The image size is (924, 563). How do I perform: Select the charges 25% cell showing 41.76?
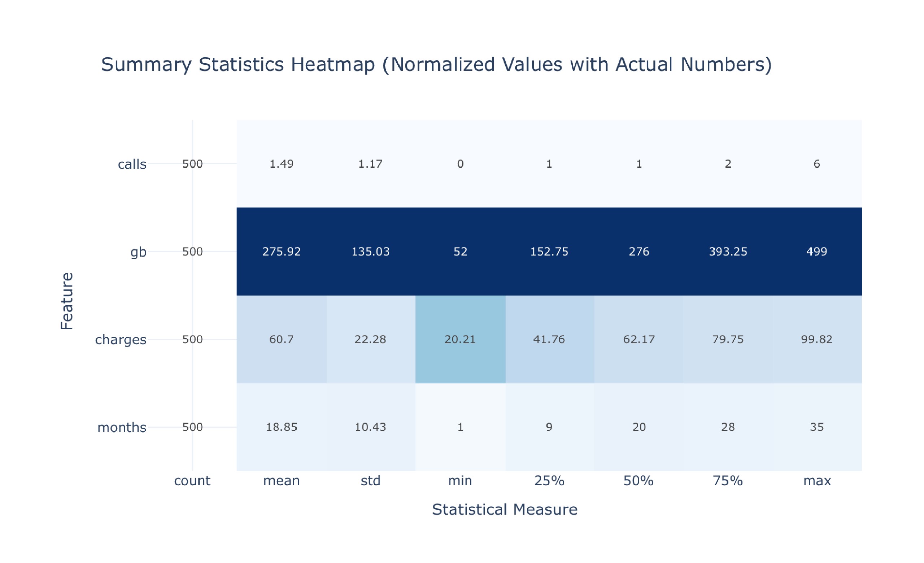coord(549,339)
